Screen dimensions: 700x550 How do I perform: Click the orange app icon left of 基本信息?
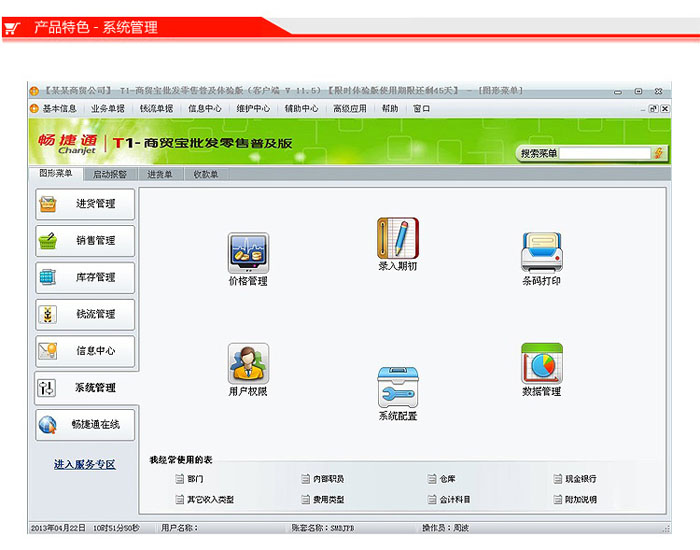tap(34, 108)
